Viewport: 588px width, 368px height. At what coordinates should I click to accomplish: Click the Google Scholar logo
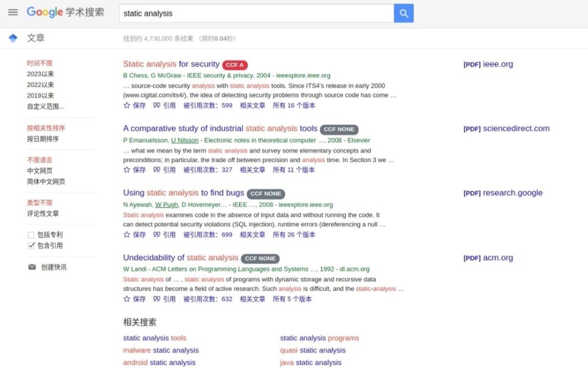coord(65,12)
